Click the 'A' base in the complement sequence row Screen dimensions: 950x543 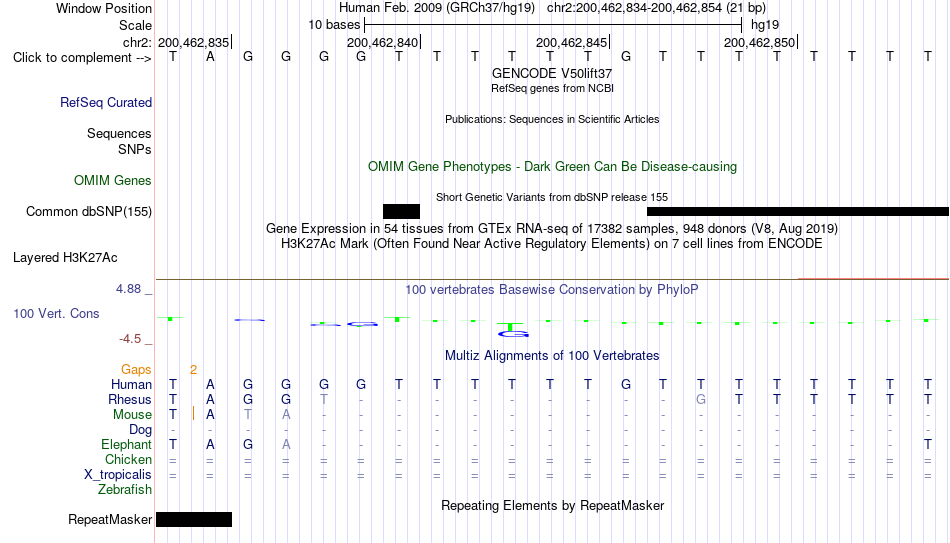click(210, 57)
